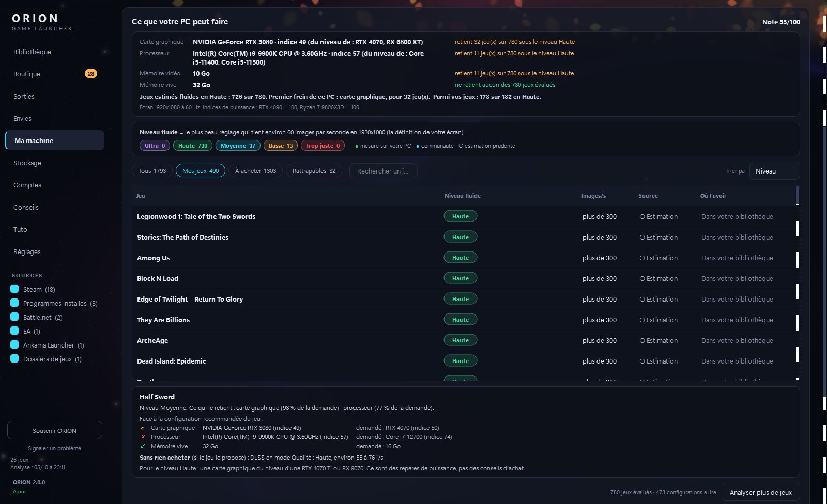Select the Rattrapables 32 filter tab

(x=314, y=171)
